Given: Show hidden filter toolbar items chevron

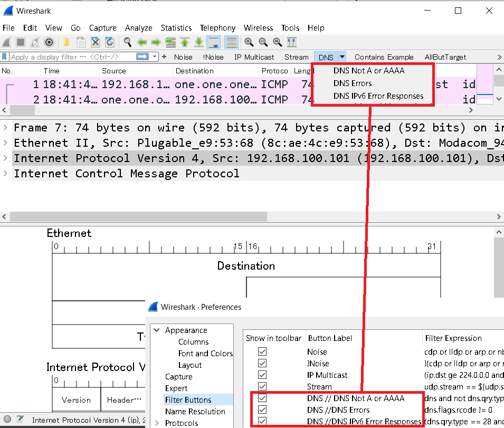Looking at the screenshot, I should (x=499, y=57).
